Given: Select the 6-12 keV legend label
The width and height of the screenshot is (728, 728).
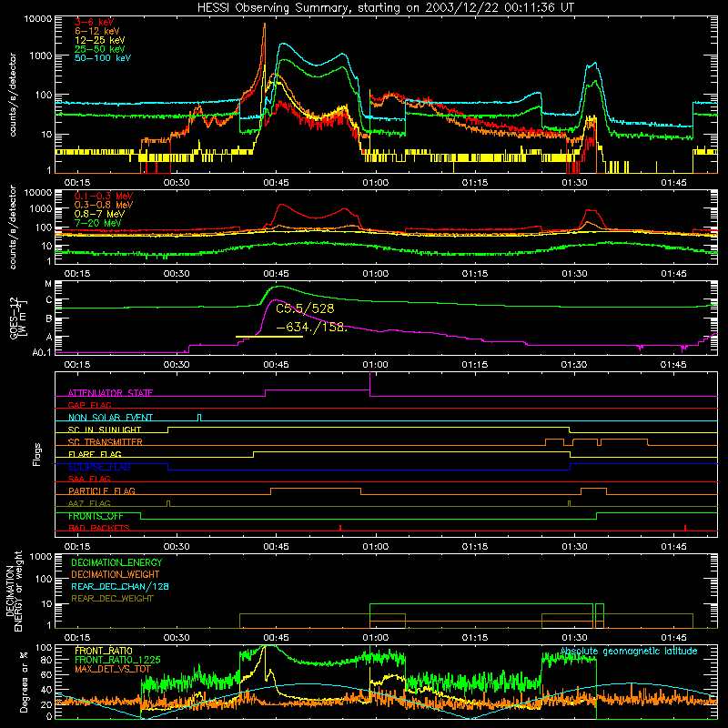Looking at the screenshot, I should click(97, 31).
